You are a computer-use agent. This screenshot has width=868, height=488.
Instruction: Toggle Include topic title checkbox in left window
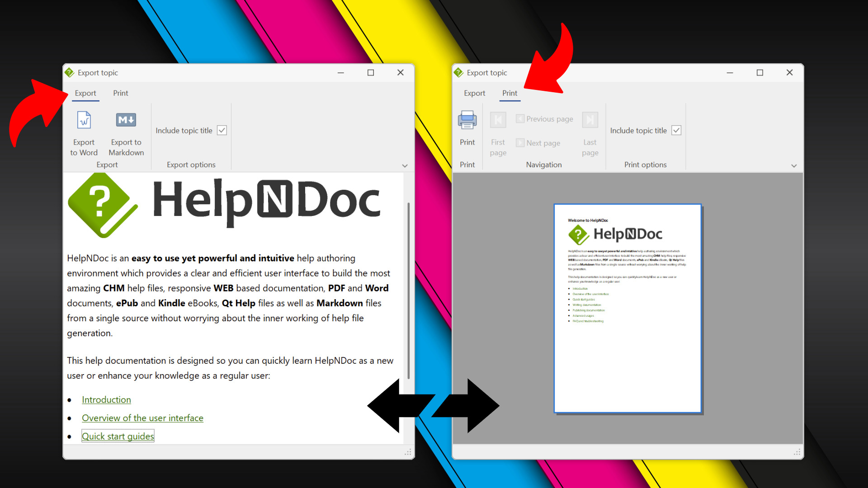pos(222,131)
